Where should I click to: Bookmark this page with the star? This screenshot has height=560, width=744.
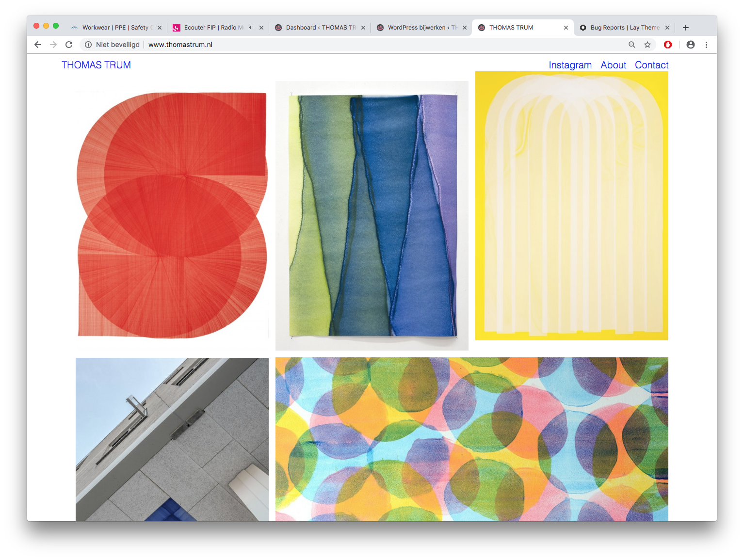tap(647, 45)
